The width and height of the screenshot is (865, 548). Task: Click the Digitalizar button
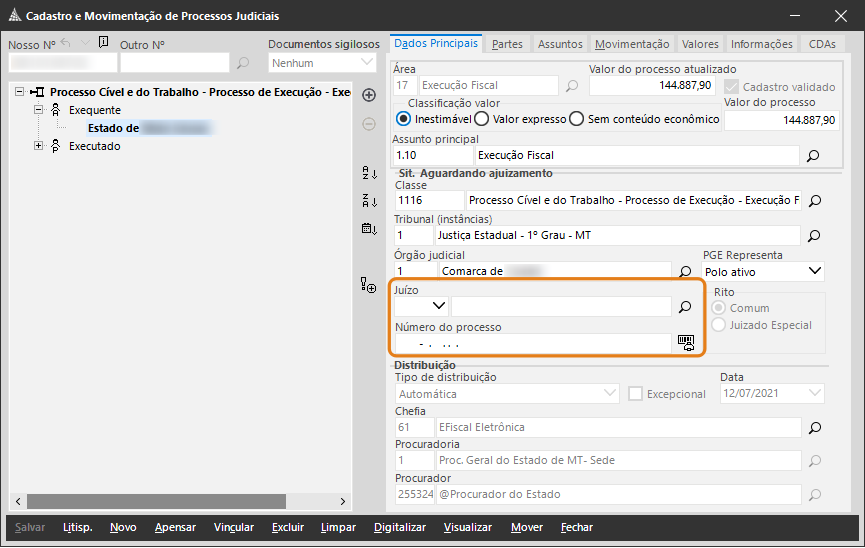pos(400,527)
